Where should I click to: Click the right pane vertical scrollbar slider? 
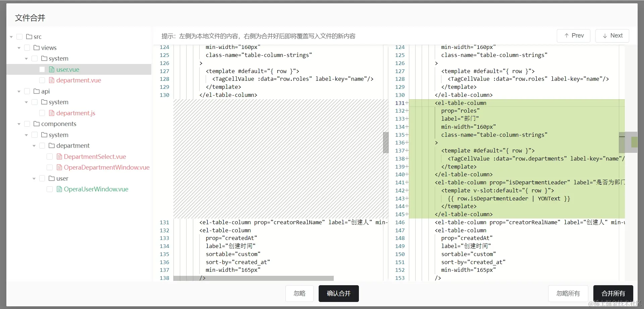click(622, 142)
